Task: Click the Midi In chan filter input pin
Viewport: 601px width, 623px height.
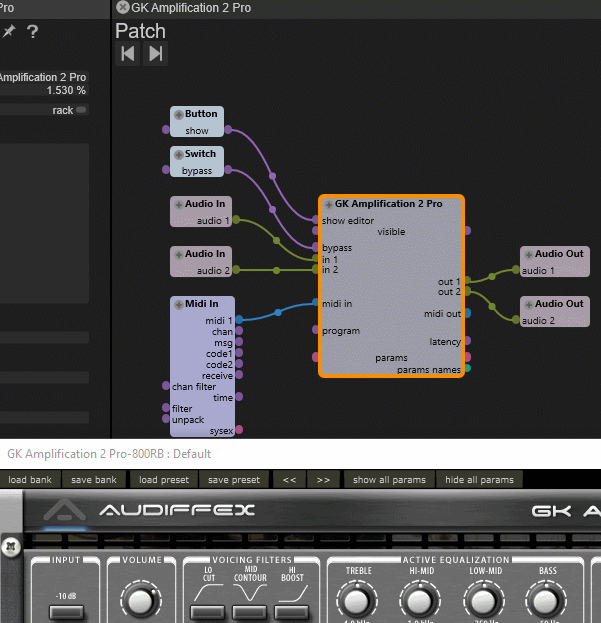Action: coord(166,385)
